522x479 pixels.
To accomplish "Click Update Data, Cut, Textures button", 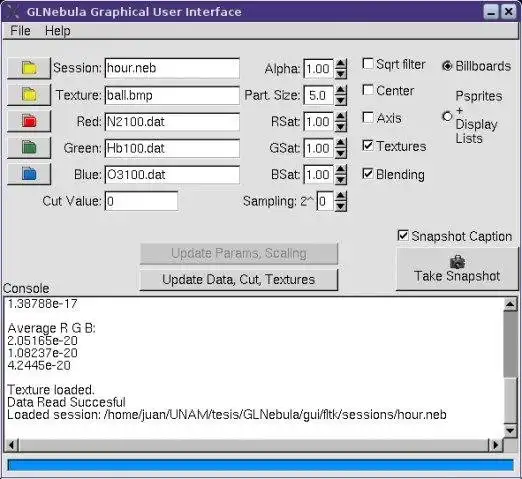I will (x=239, y=280).
